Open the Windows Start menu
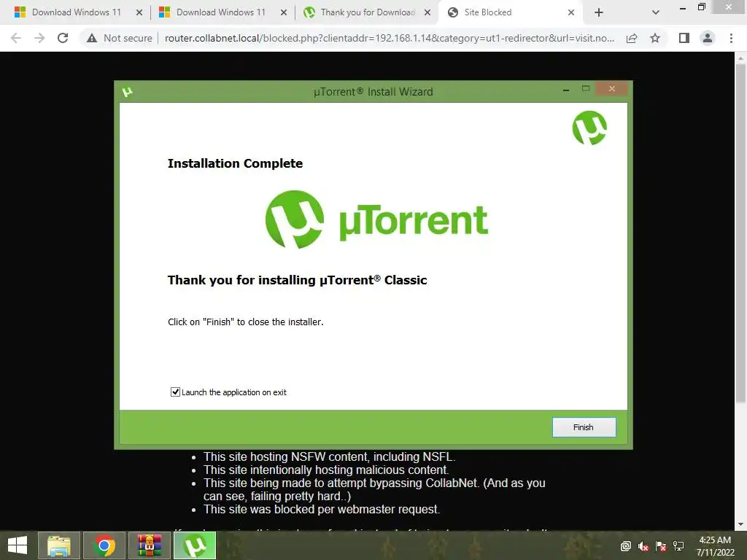The height and width of the screenshot is (560, 747). 18,545
